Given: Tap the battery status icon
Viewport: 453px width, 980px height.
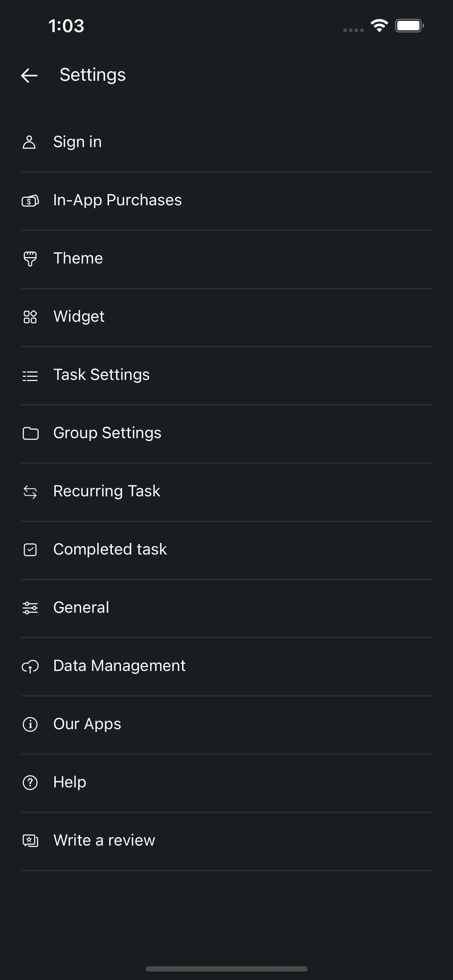Looking at the screenshot, I should point(410,26).
